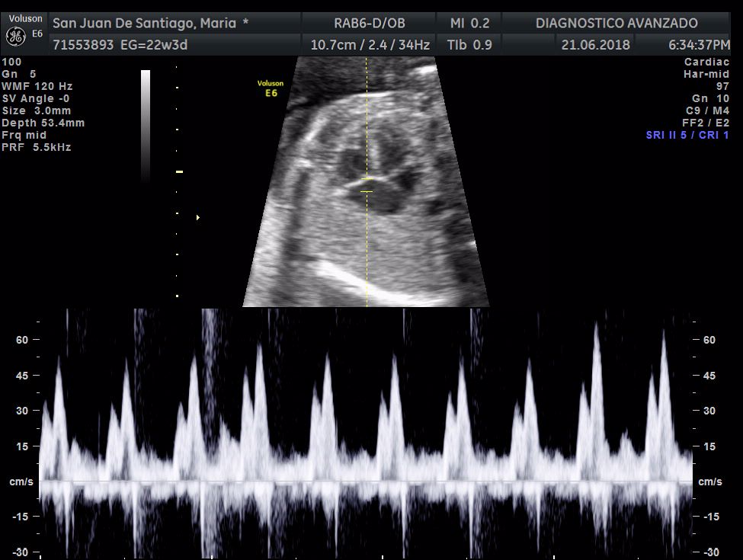Screen dimensions: 743x560
Task: Click the blue SRI II 5 / CRI 1 text
Action: [687, 135]
